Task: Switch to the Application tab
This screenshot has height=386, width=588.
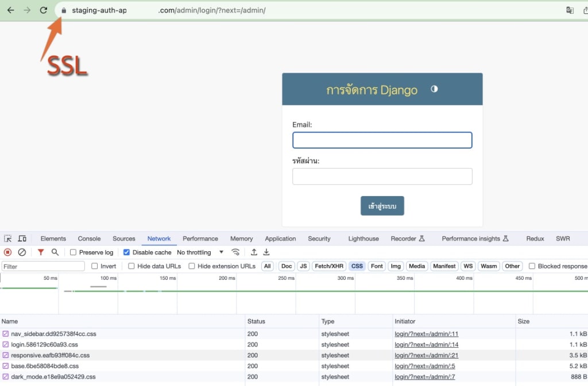Action: coord(280,239)
